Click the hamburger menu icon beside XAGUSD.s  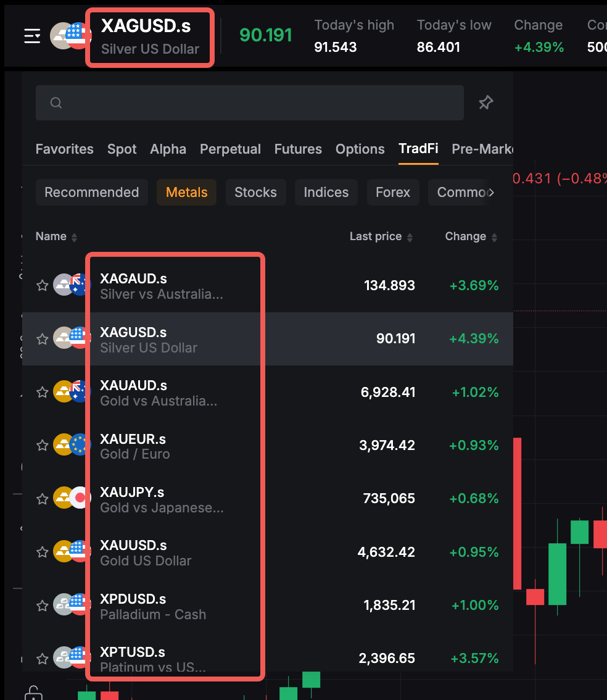(32, 36)
